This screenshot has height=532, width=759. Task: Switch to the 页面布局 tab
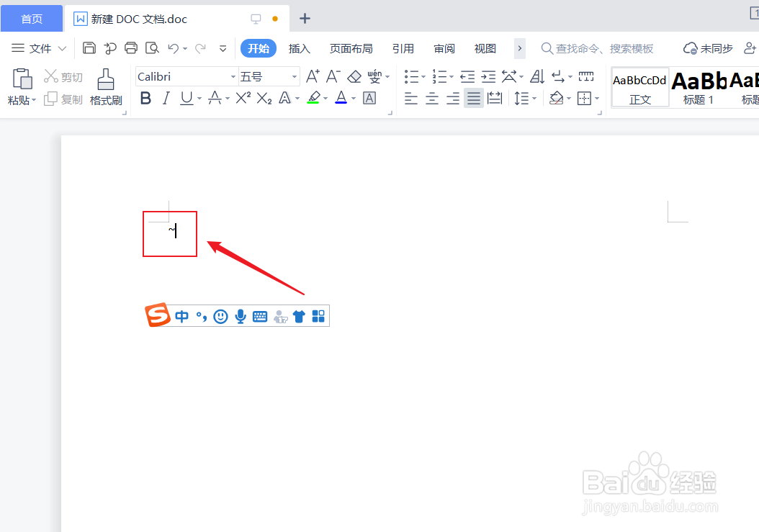click(x=351, y=48)
